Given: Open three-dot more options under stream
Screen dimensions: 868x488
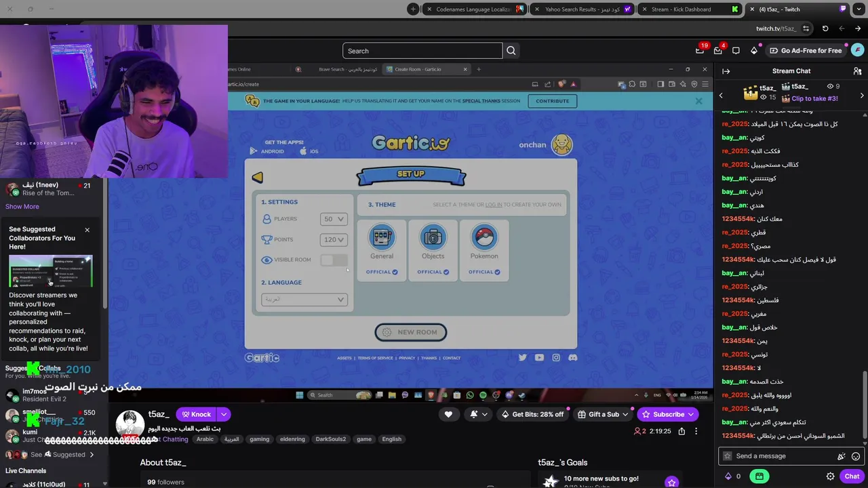Looking at the screenshot, I should click(x=696, y=431).
